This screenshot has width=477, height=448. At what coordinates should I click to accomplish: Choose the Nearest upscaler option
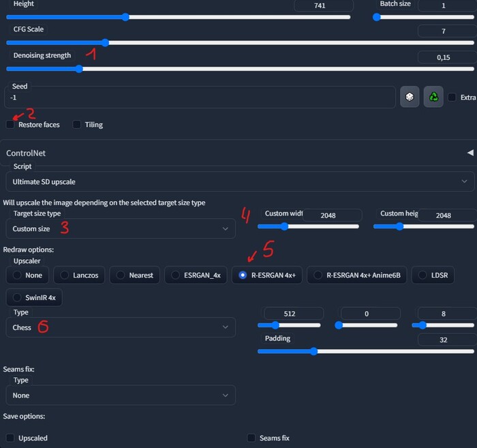[134, 275]
